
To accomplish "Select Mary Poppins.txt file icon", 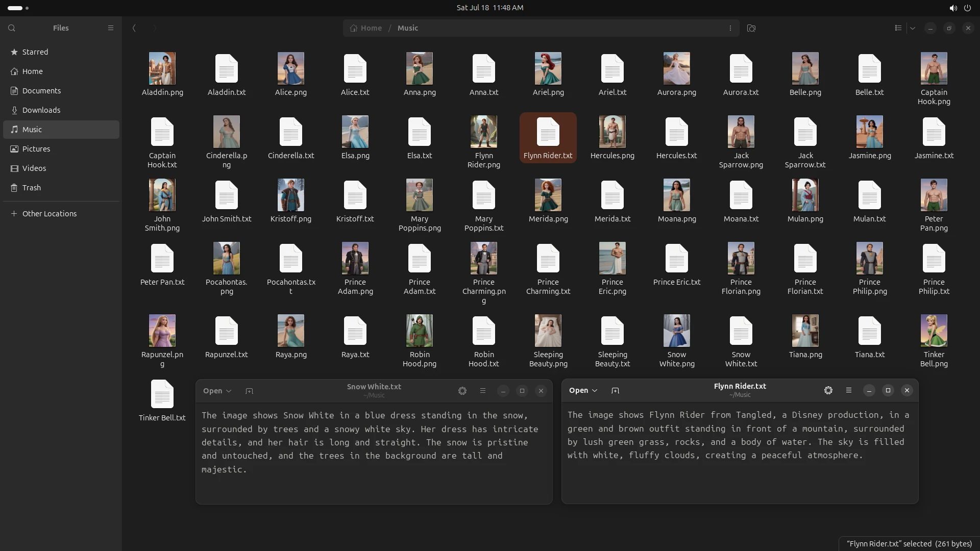I will pos(484,195).
